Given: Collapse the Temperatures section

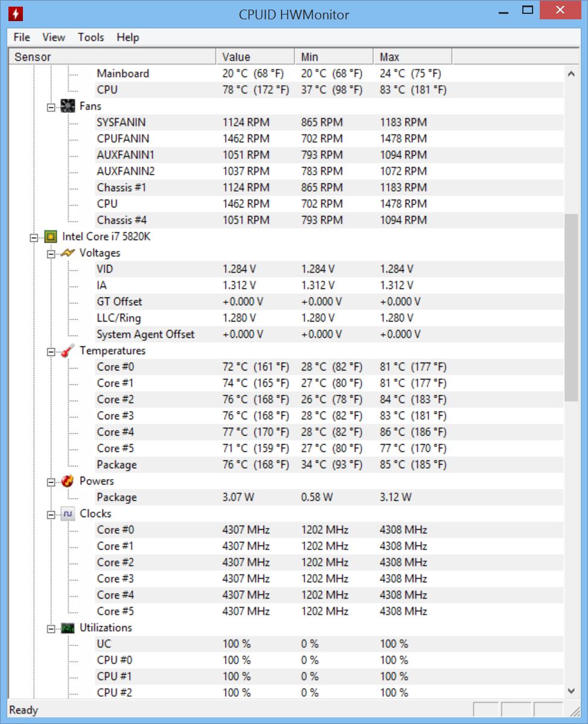Looking at the screenshot, I should pyautogui.click(x=51, y=351).
